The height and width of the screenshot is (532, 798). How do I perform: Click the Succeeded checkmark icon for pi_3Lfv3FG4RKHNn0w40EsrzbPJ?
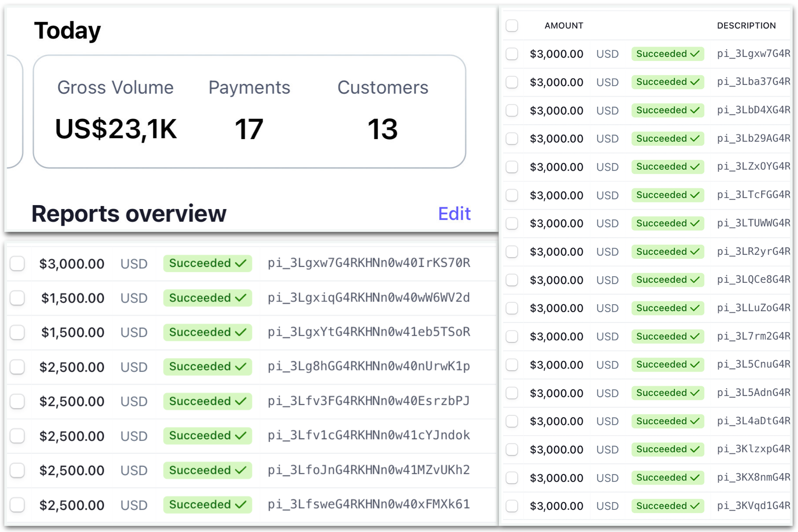pyautogui.click(x=241, y=401)
